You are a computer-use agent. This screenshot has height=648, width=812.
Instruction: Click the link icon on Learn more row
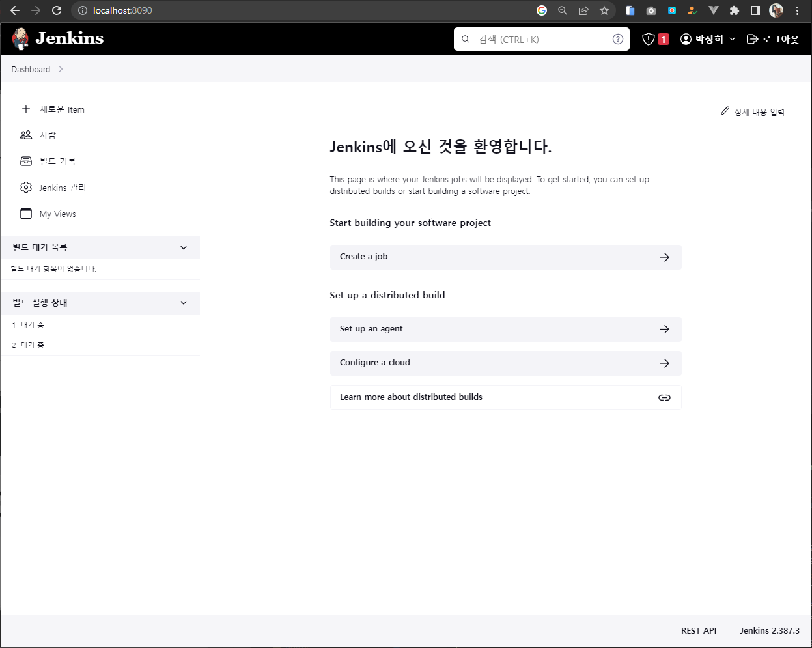(x=664, y=397)
